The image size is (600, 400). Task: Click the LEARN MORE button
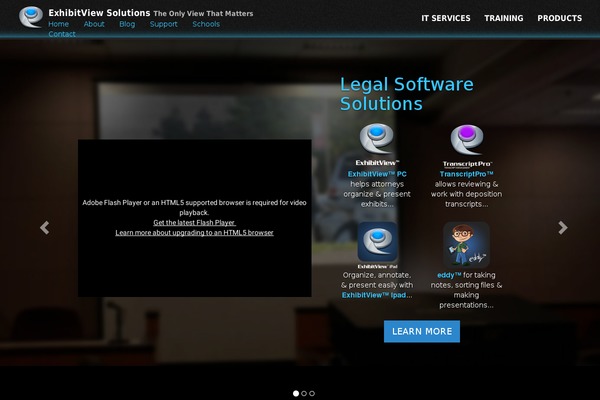422,331
